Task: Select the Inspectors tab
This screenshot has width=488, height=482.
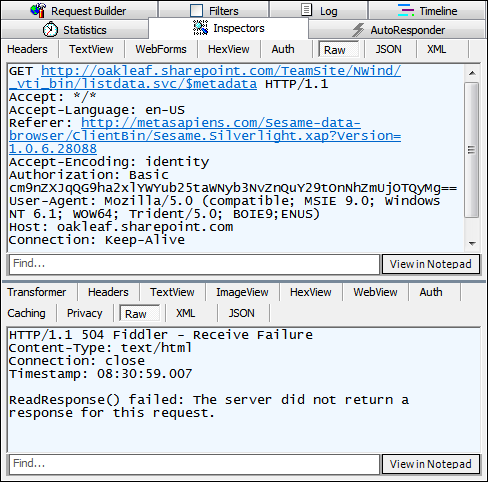Action: pos(228,28)
